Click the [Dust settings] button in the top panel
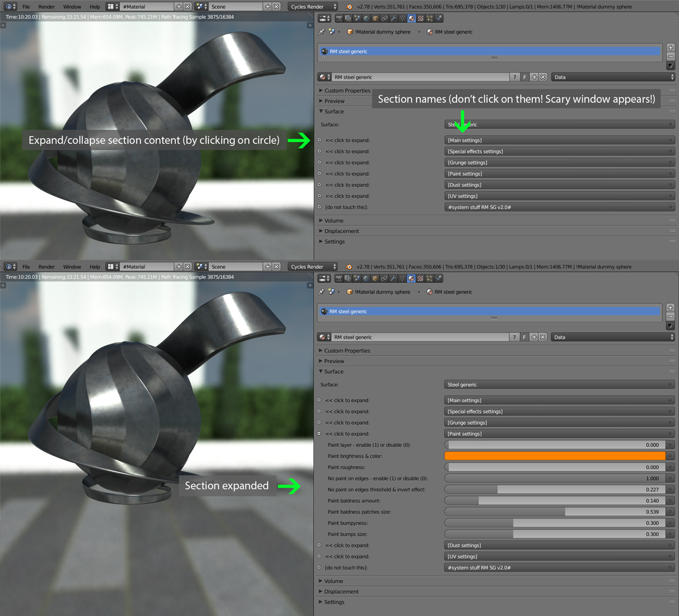679x616 pixels. click(x=558, y=185)
